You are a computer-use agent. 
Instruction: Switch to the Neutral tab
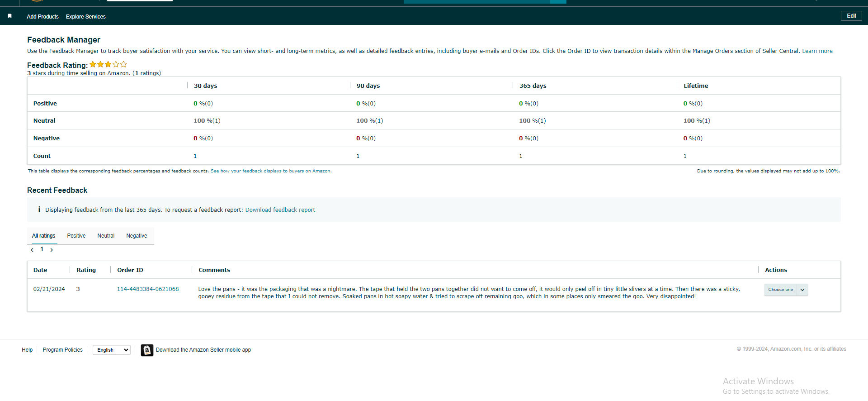106,236
